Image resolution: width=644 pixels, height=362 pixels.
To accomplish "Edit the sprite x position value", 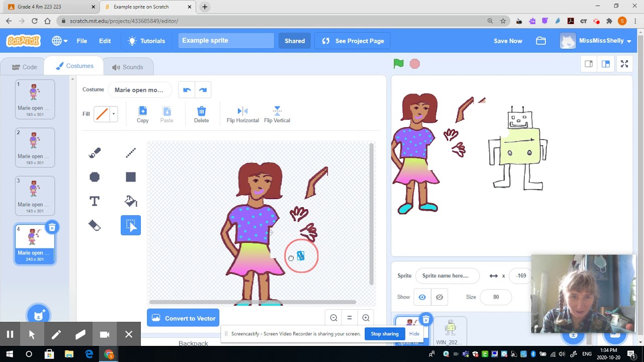I will pos(521,276).
